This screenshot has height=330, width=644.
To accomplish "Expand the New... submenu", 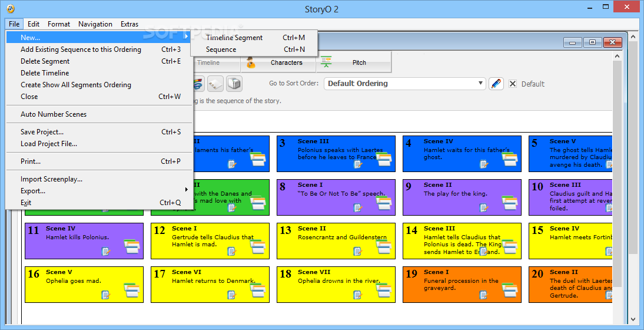I will click(x=99, y=37).
